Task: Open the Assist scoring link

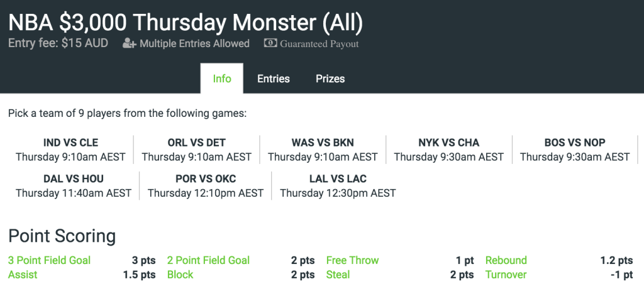Action: (x=23, y=275)
